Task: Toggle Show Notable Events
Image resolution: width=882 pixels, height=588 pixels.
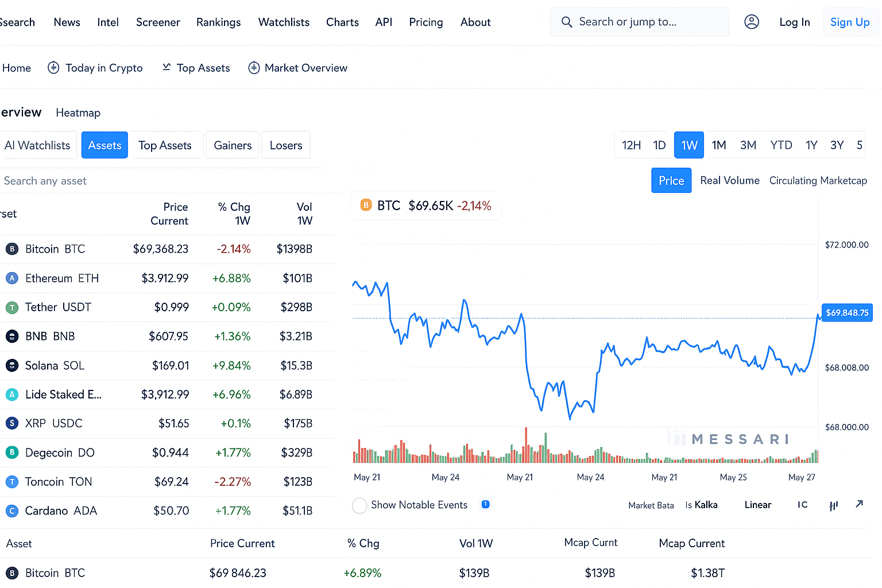Action: tap(359, 505)
